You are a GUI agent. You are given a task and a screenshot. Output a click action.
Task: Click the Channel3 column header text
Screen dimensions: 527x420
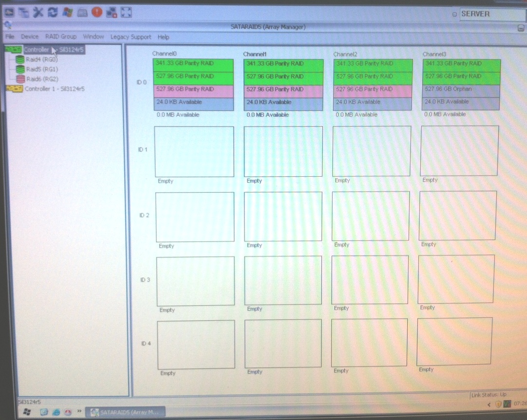pos(435,54)
